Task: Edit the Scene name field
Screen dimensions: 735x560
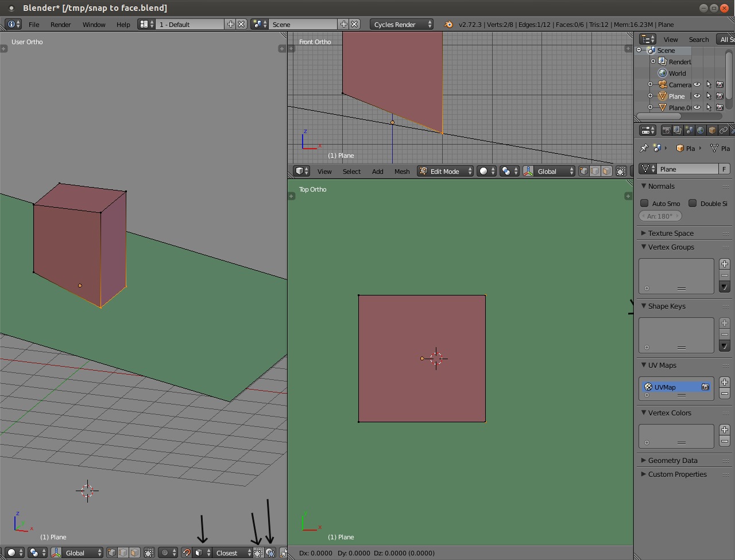Action: pos(303,24)
